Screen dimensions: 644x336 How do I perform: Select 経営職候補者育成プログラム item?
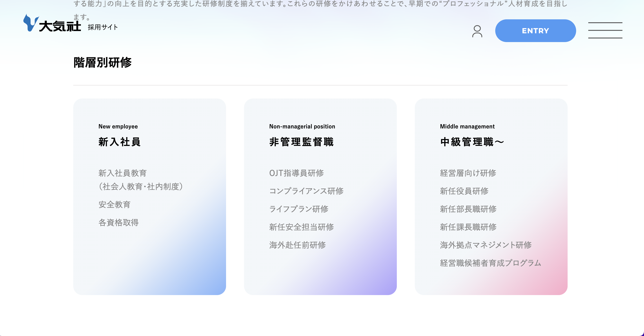coord(491,263)
